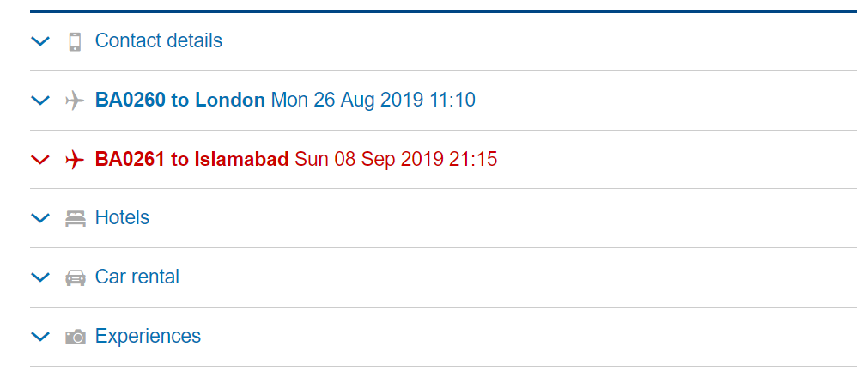868x384 pixels.
Task: Click the Sun 08 Sep 2019 21:15 departure date
Action: click(396, 159)
